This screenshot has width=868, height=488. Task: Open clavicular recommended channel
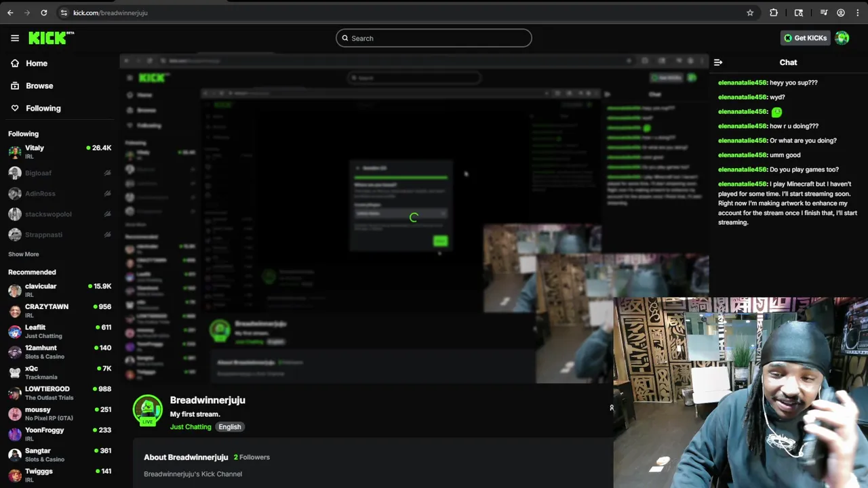(60, 290)
